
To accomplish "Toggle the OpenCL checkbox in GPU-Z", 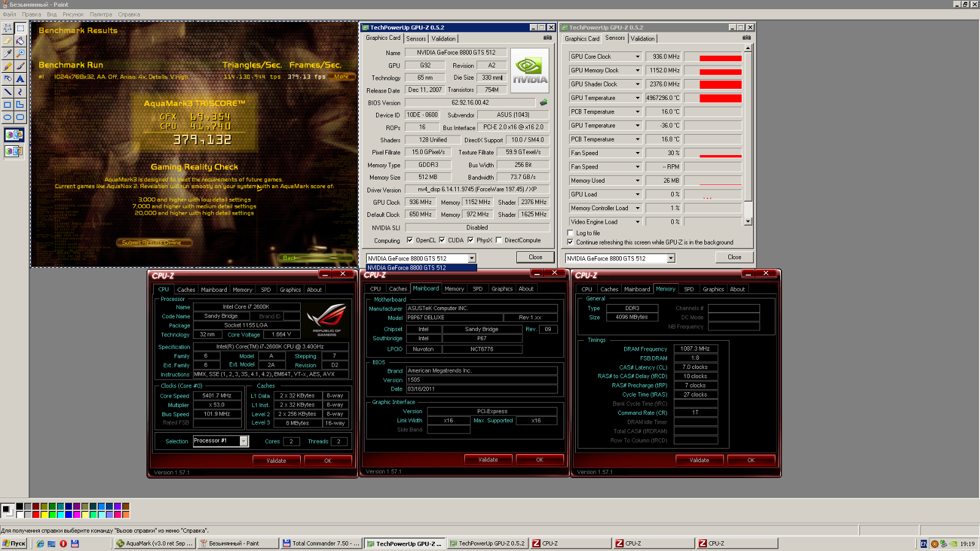I will (410, 240).
